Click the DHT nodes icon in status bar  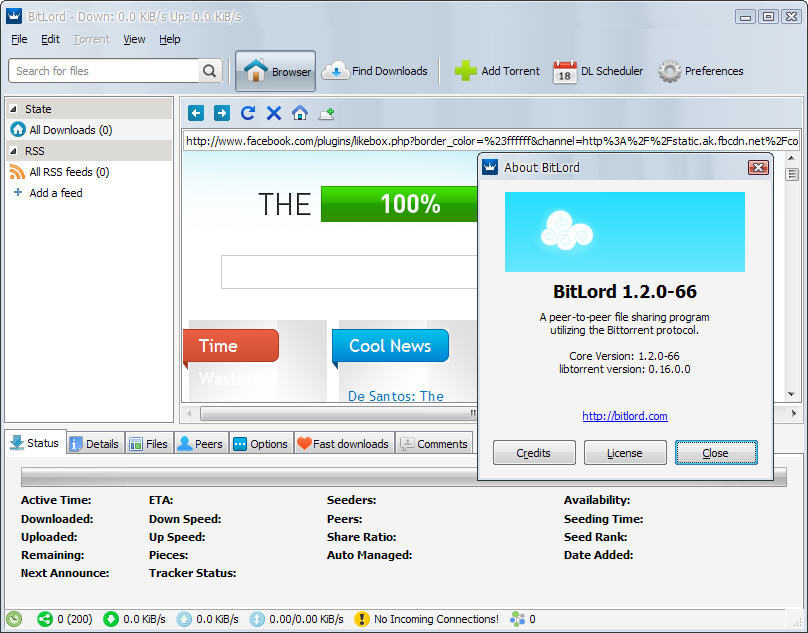pyautogui.click(x=517, y=619)
